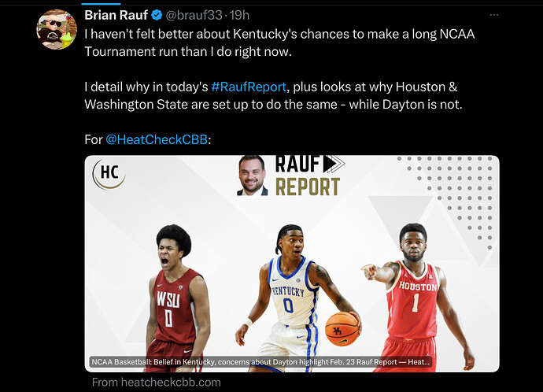The height and width of the screenshot is (392, 543).
Task: Click the Rauf Report headshot image
Action: pyautogui.click(x=252, y=176)
